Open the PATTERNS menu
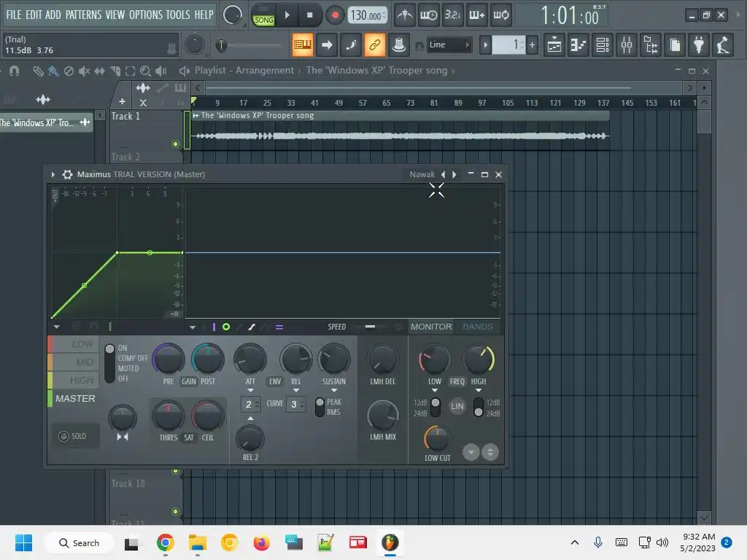Viewport: 747px width, 560px height. click(83, 15)
